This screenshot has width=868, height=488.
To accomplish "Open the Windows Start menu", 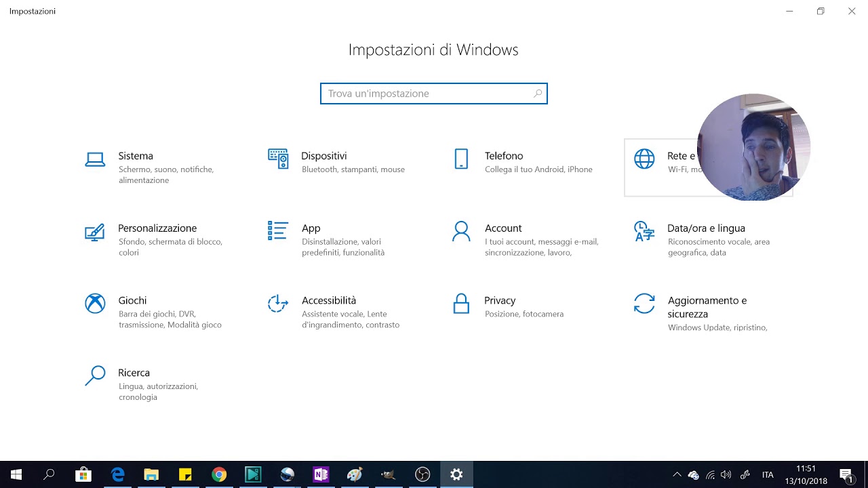I will pos(16,474).
